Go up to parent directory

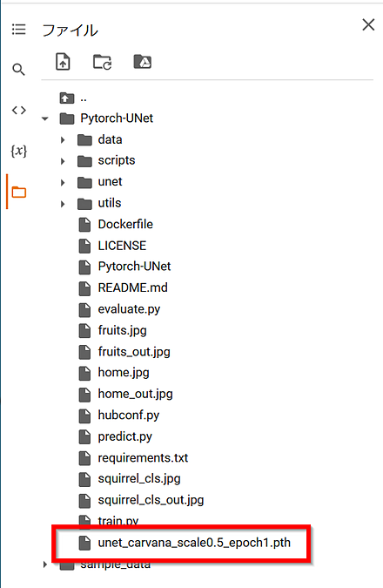[x=73, y=98]
